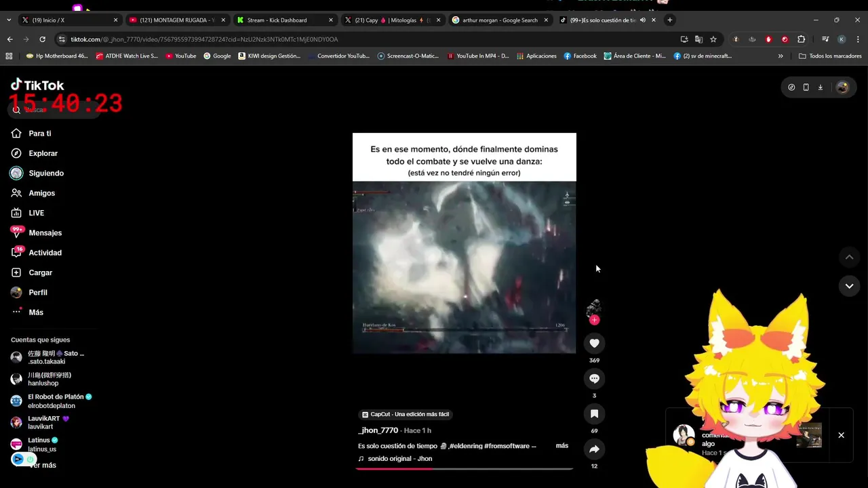Open the El Robot de Platón account
This screenshot has height=488, width=868.
pyautogui.click(x=52, y=401)
